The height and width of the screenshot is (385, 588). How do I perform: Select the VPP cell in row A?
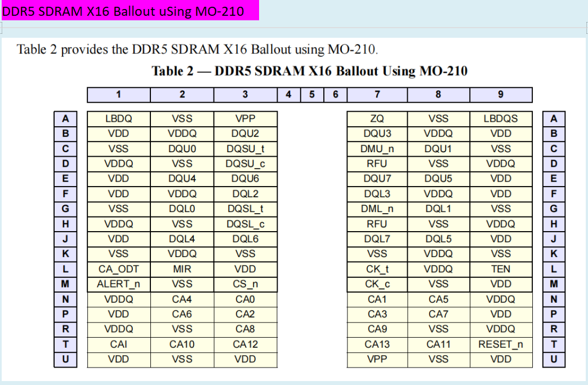[246, 118]
